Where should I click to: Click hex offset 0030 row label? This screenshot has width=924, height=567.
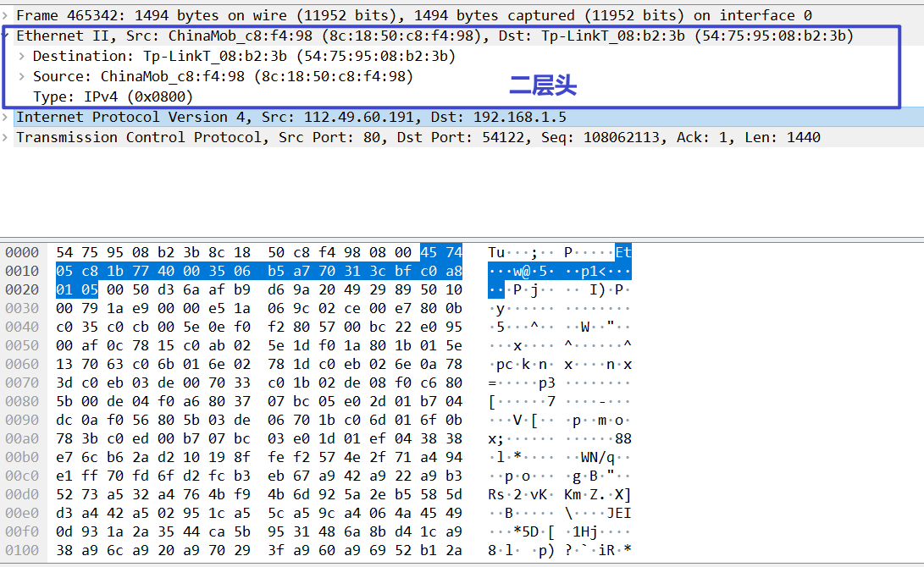click(22, 309)
